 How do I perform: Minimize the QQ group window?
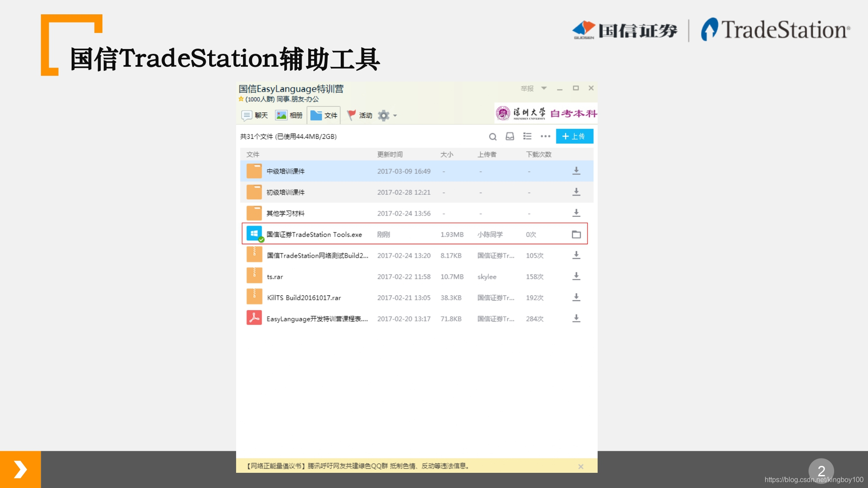(x=560, y=88)
